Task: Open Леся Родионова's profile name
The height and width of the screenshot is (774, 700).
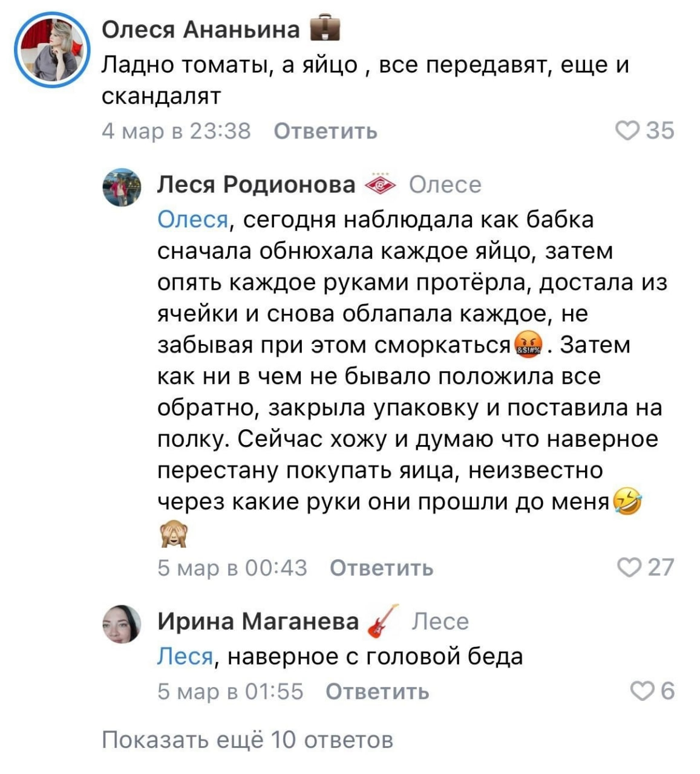Action: pyautogui.click(x=257, y=184)
